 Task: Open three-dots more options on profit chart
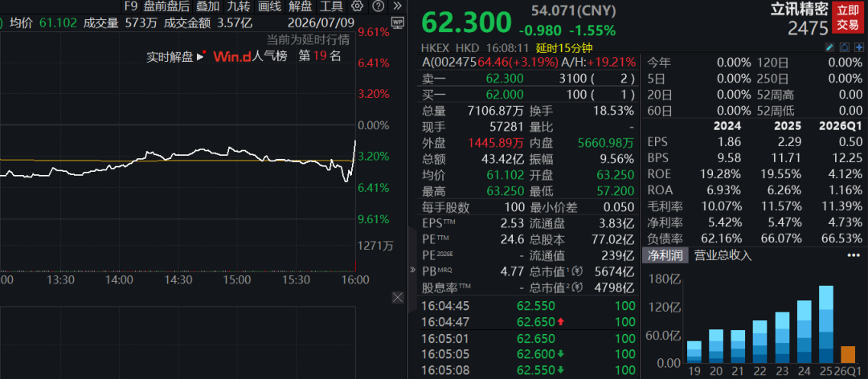[853, 255]
